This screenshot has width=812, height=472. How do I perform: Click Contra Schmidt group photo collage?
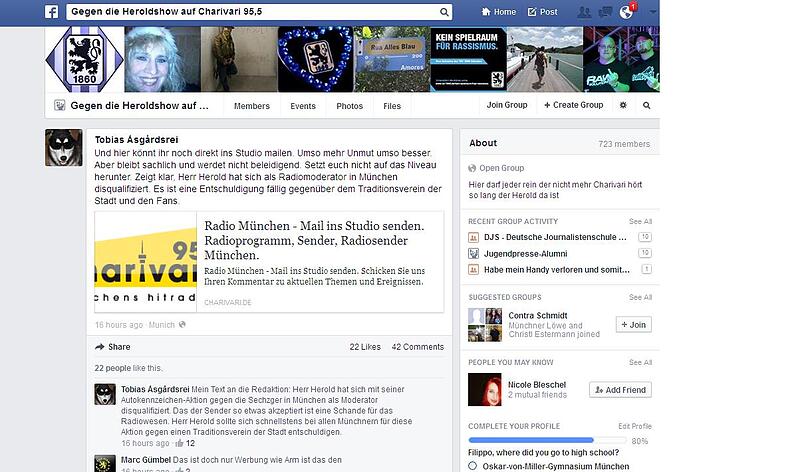click(485, 325)
